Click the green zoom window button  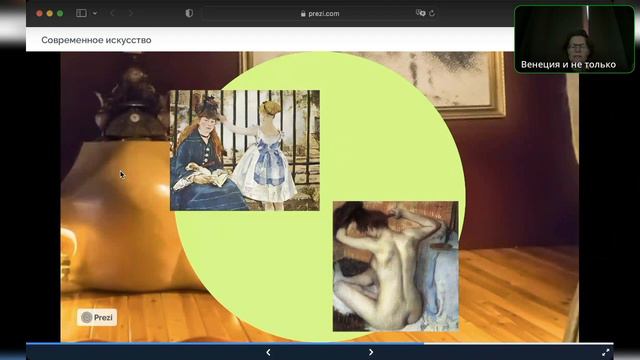tap(60, 13)
